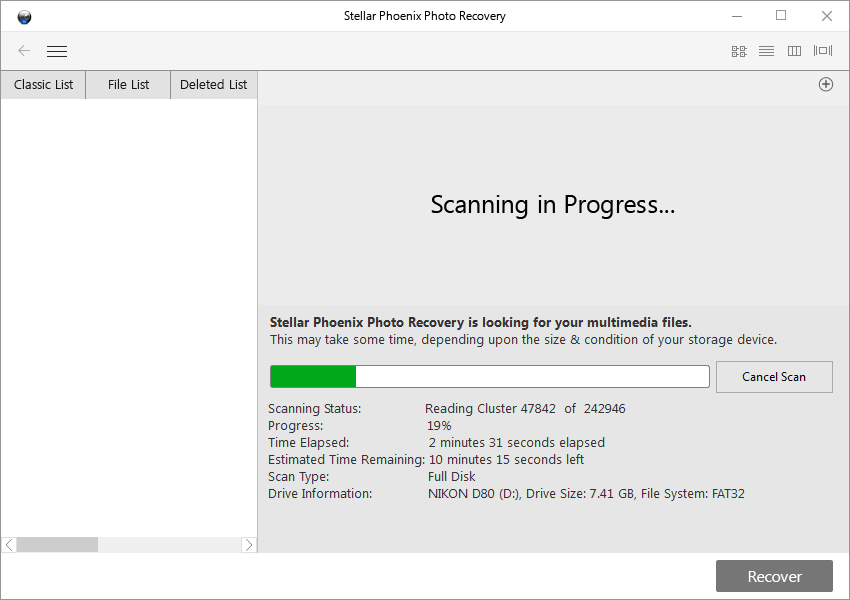Image resolution: width=850 pixels, height=600 pixels.
Task: Open the Deleted List tab
Action: (x=214, y=85)
